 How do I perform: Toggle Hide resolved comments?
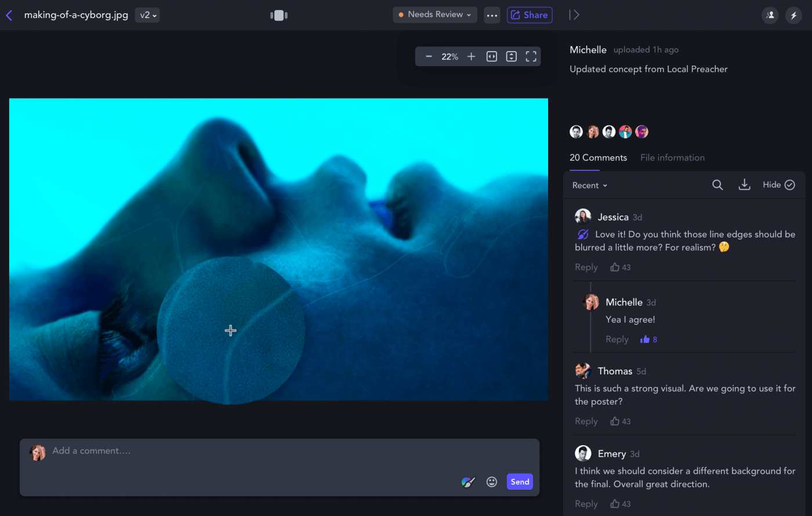coord(778,185)
